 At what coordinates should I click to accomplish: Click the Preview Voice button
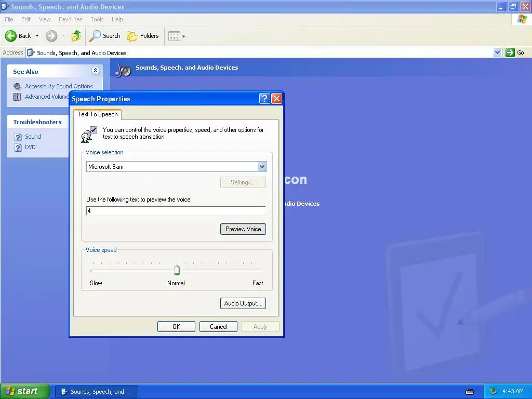pos(243,229)
